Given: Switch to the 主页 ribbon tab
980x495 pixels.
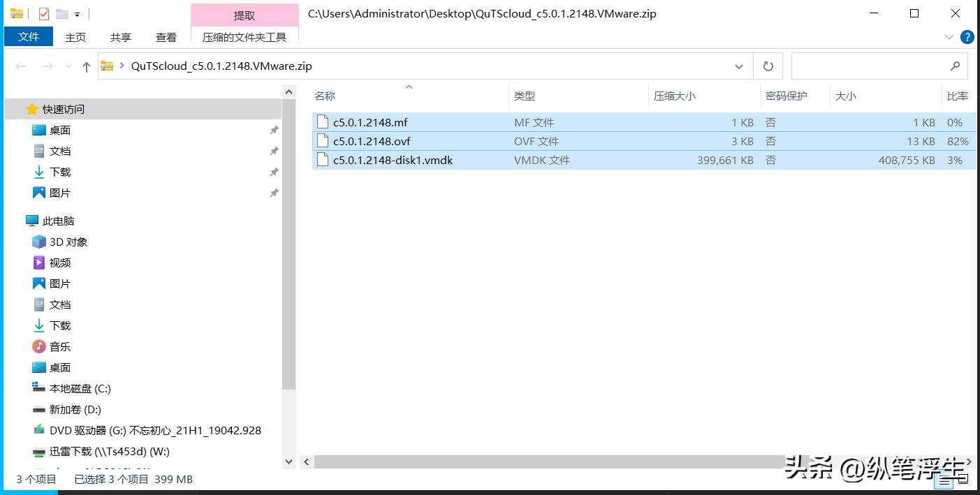Looking at the screenshot, I should pyautogui.click(x=75, y=37).
